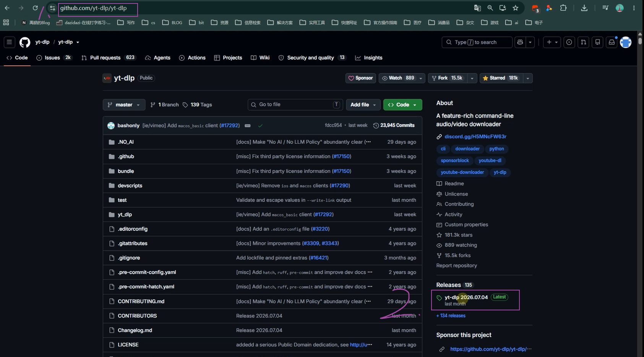
Task: Open the star lists dropdown arrow
Action: [x=527, y=78]
